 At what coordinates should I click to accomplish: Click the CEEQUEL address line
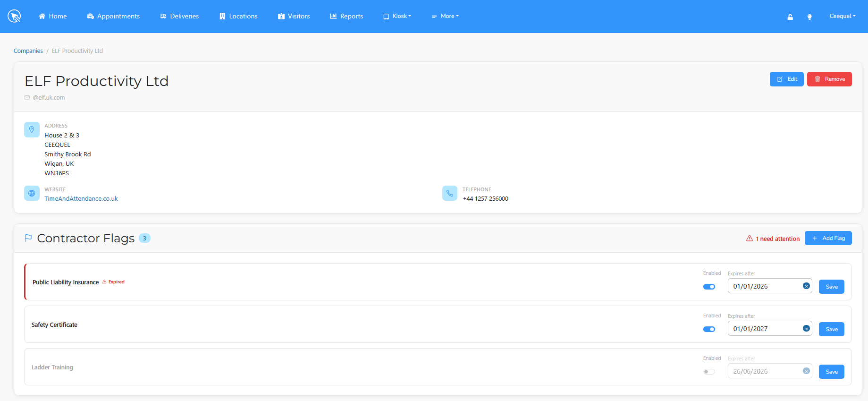click(x=57, y=145)
